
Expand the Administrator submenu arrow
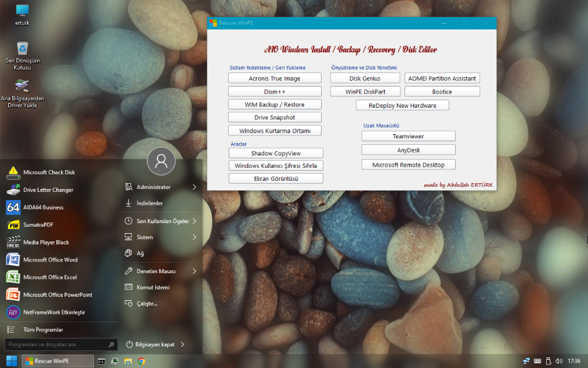point(194,187)
